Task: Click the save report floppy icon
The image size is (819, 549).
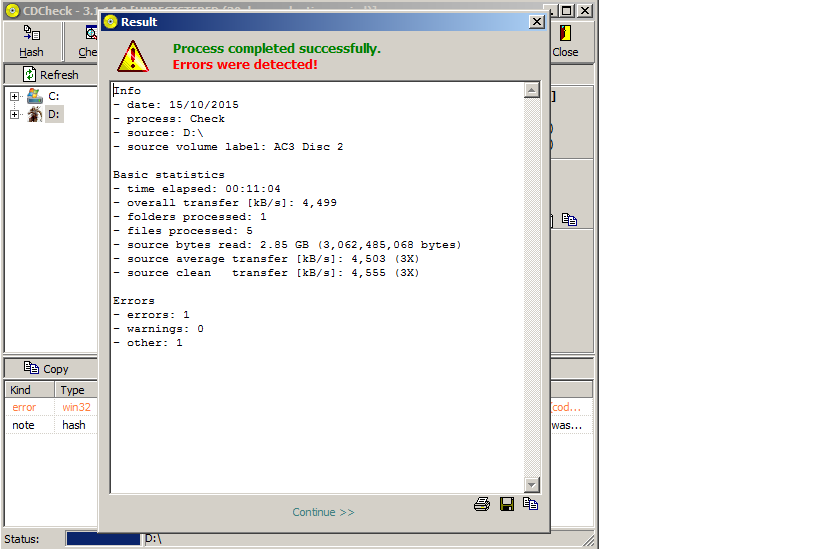Action: pos(507,504)
